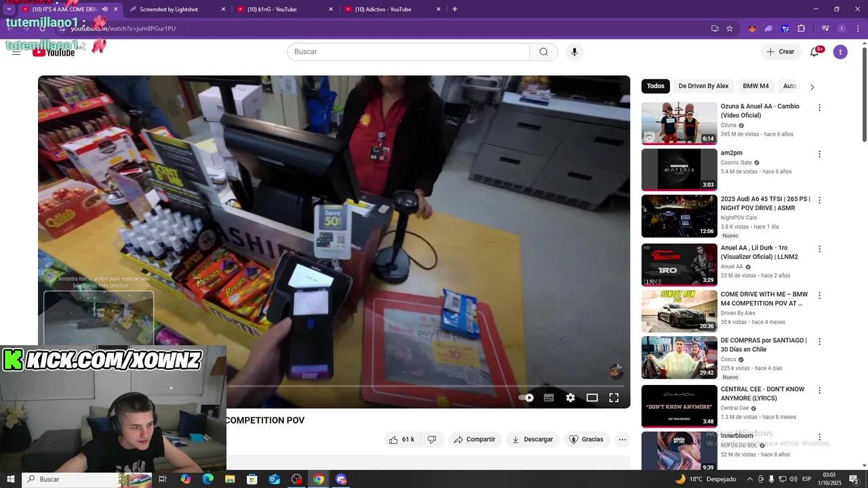Viewport: 868px width, 488px height.
Task: Select the Todos filter chip
Action: coord(656,86)
